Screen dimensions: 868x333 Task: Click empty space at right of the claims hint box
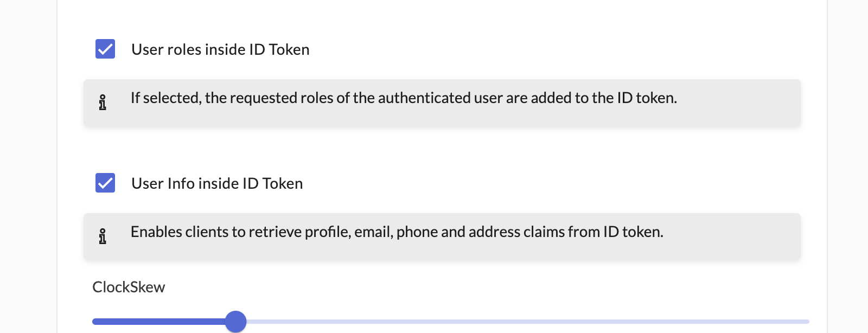pos(749,237)
